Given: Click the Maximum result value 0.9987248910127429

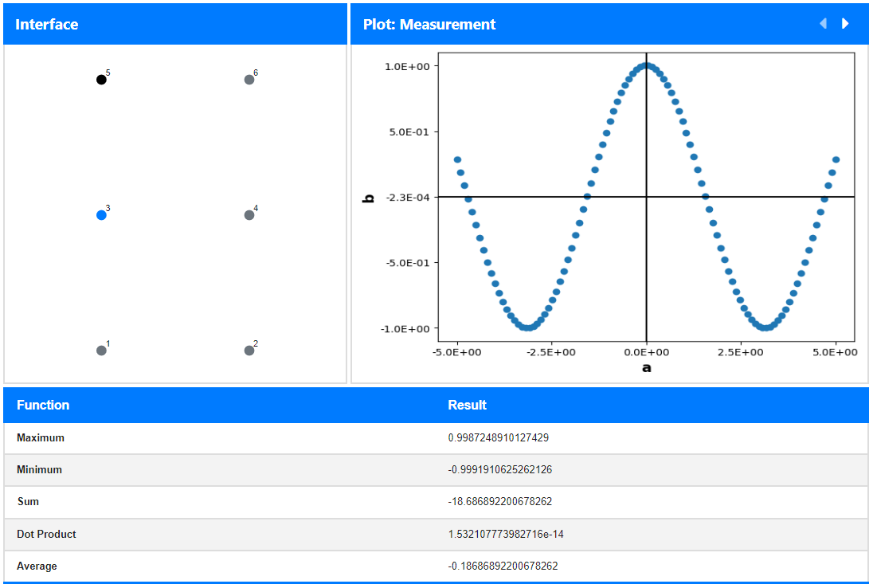Looking at the screenshot, I should [499, 437].
